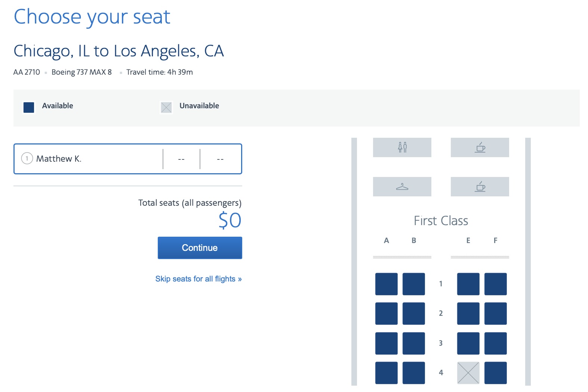The width and height of the screenshot is (588, 392).
Task: Select window seat 2F
Action: (496, 313)
